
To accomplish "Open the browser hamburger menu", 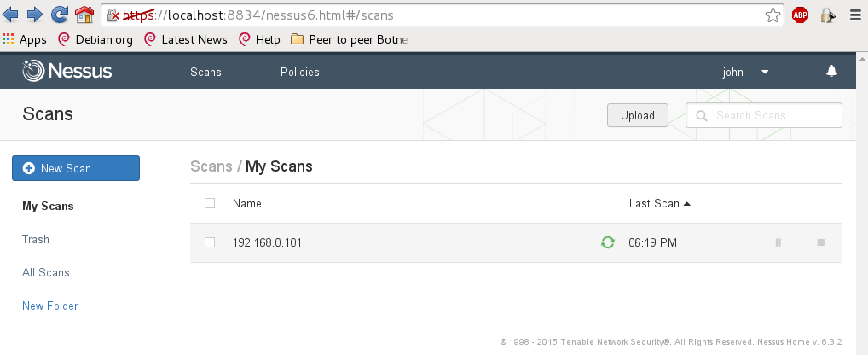I will (856, 15).
